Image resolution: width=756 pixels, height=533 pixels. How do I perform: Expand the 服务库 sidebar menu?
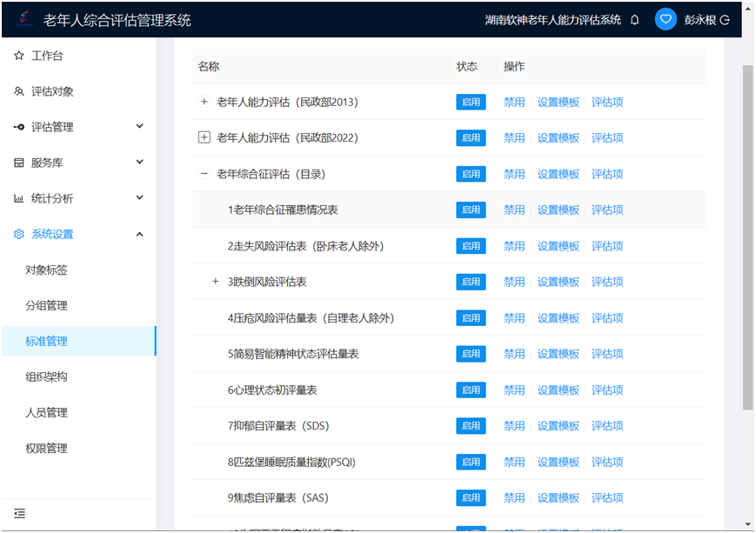pyautogui.click(x=78, y=163)
